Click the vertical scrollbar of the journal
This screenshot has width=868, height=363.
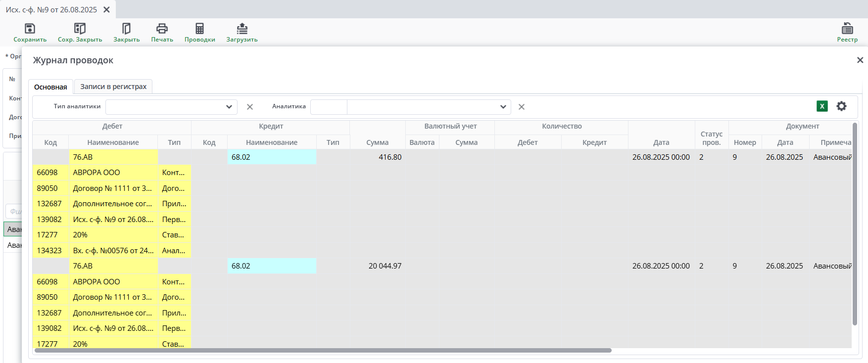pyautogui.click(x=855, y=223)
